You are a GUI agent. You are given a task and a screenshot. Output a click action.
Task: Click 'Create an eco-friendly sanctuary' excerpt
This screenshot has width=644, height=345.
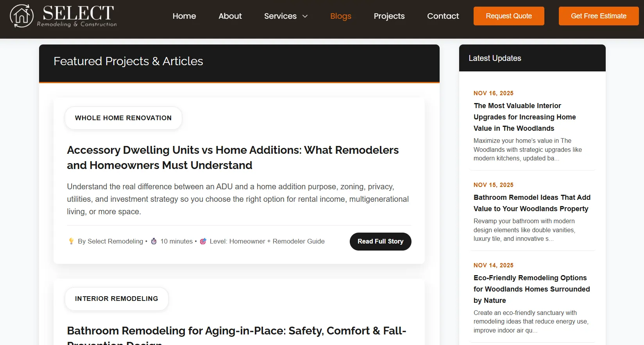531,322
